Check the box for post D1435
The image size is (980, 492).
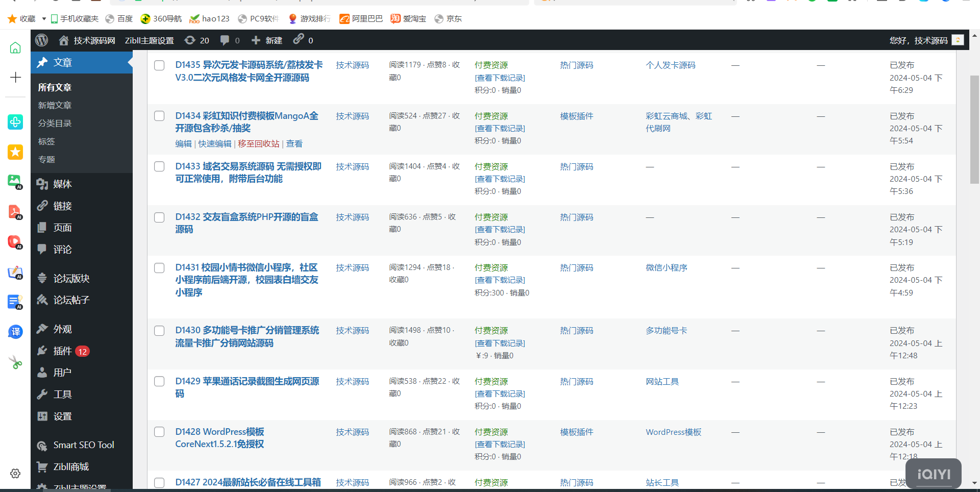point(159,65)
